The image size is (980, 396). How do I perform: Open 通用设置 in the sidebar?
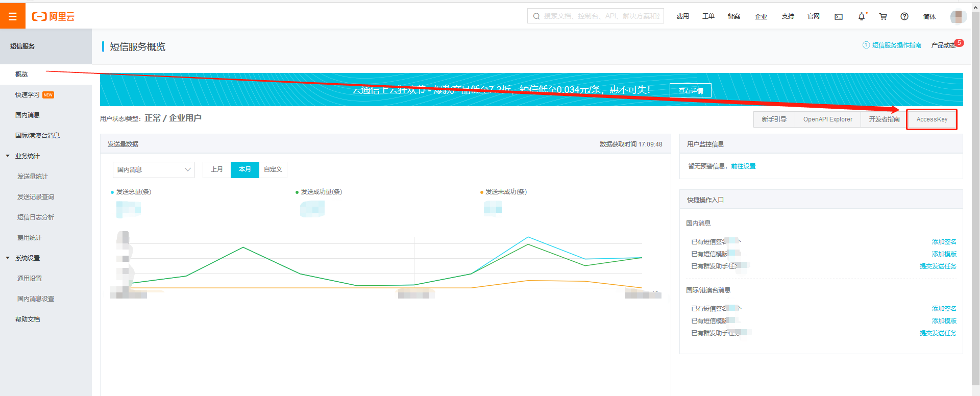tap(29, 279)
